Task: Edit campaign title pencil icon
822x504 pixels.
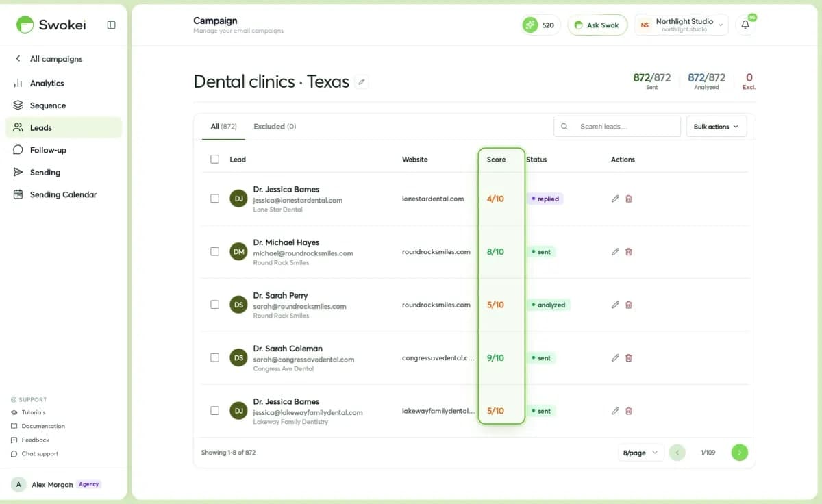Action: pos(362,82)
